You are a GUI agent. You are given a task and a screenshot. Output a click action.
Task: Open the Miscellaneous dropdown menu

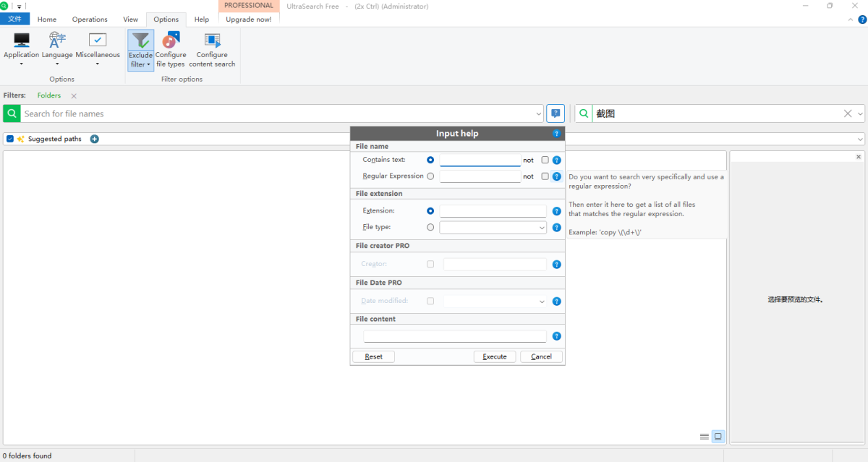click(x=98, y=64)
